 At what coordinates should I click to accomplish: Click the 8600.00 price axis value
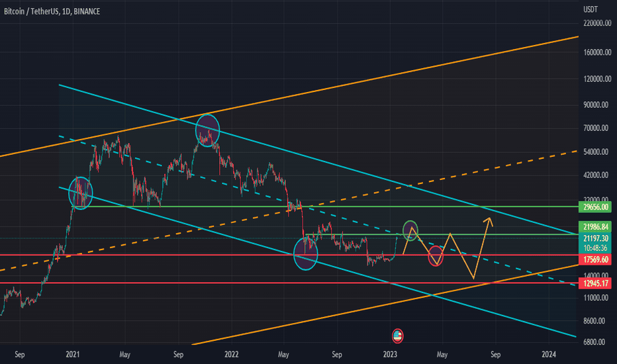click(x=594, y=321)
